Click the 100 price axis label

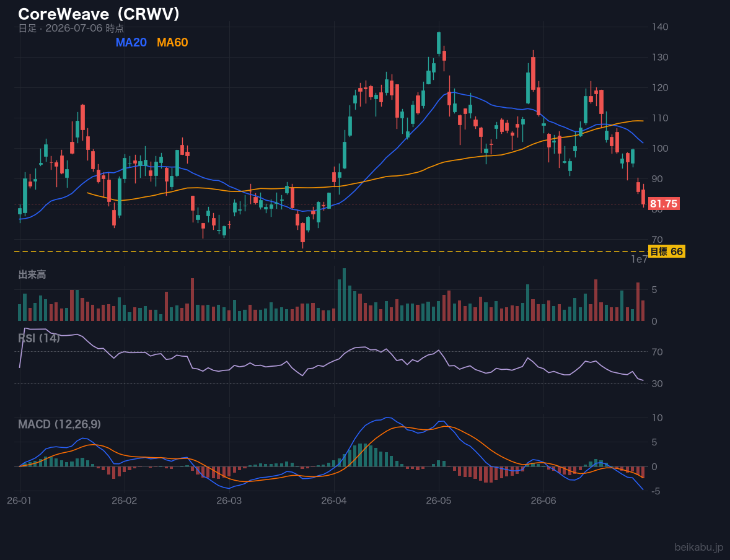[660, 149]
